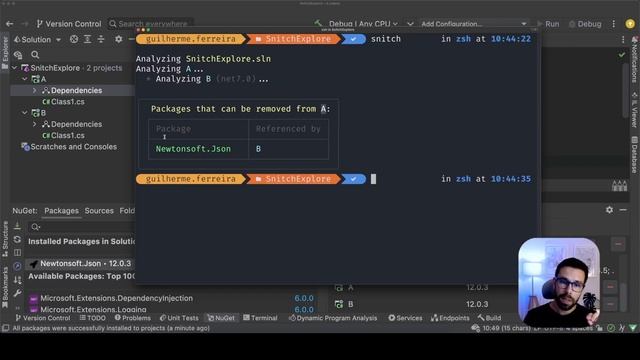Open the Problems tool window
The width and height of the screenshot is (640, 360).
pyautogui.click(x=133, y=318)
